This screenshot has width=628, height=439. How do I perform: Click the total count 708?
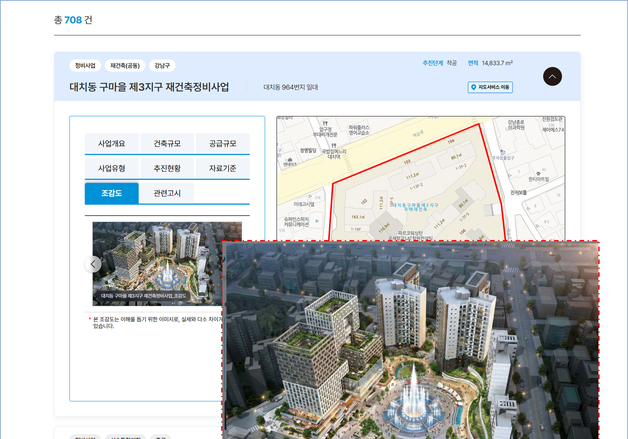point(73,20)
